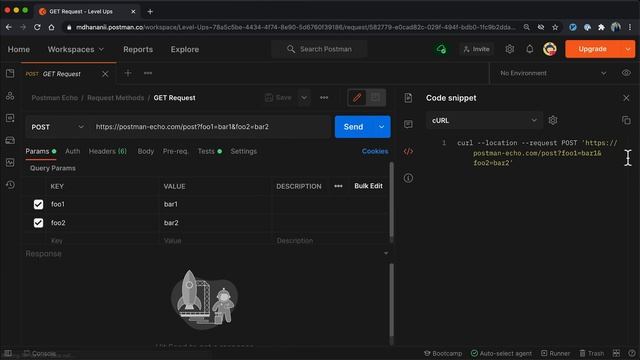The width and height of the screenshot is (640, 360).
Task: Open new request tab with plus icon
Action: coord(128,73)
